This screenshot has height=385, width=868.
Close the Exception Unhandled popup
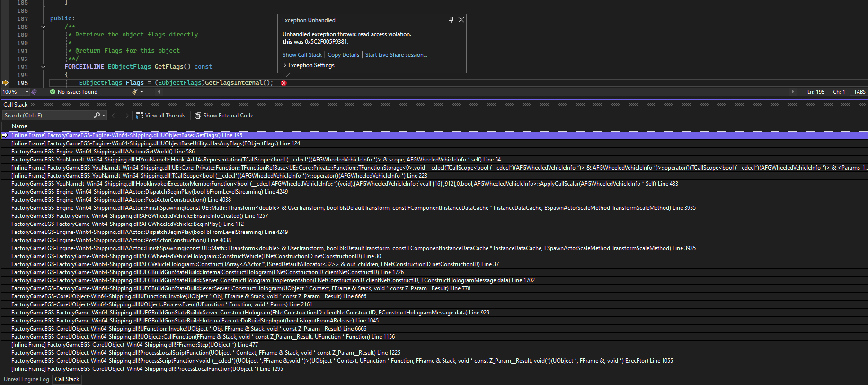461,19
